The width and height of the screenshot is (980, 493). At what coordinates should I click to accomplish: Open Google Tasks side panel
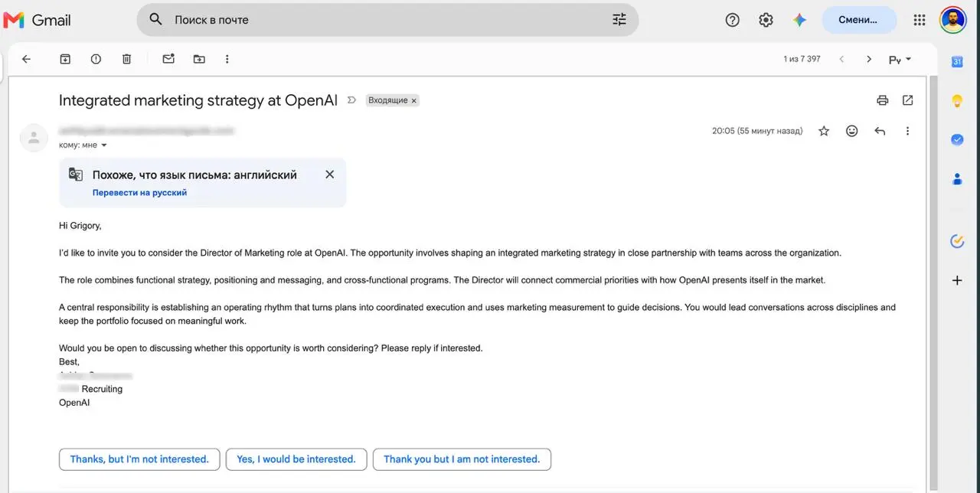[x=957, y=139]
